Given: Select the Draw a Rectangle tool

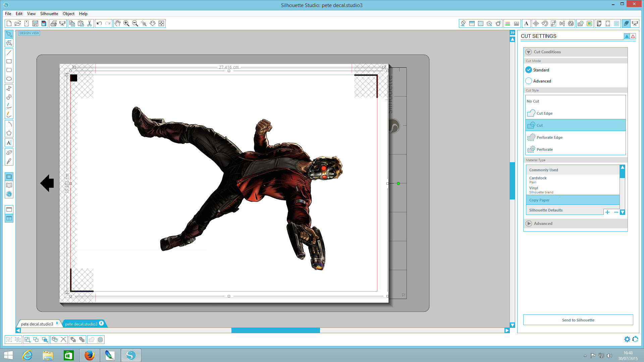Looking at the screenshot, I should 9,61.
